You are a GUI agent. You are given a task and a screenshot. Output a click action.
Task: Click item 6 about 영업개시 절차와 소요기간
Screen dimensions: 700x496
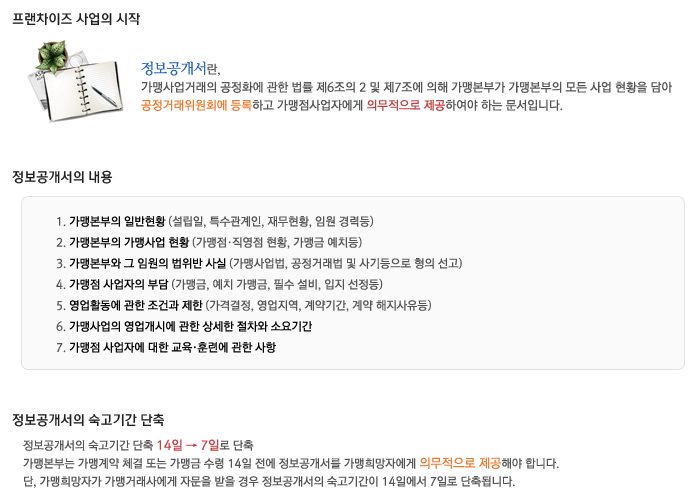click(x=184, y=326)
